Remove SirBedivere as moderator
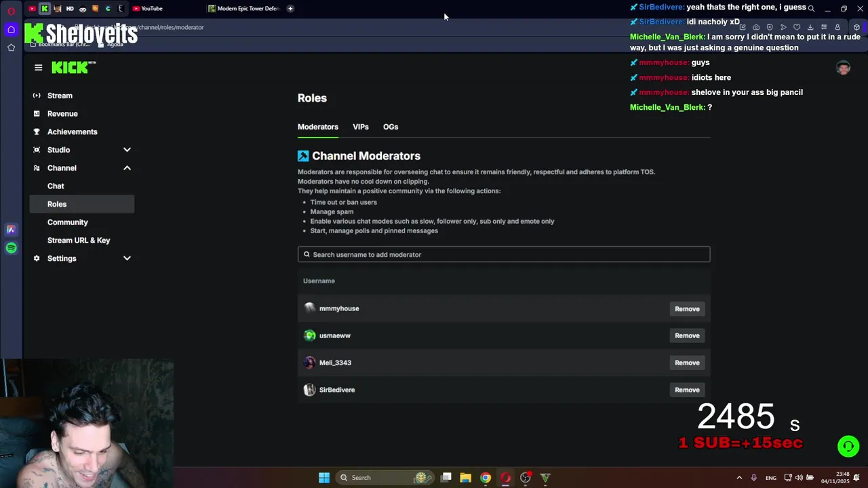 (x=687, y=390)
